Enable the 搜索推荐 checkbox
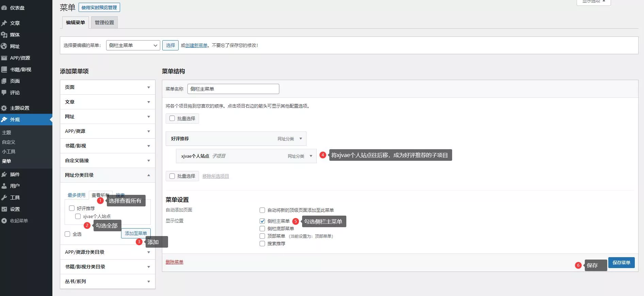The height and width of the screenshot is (296, 644). point(262,244)
